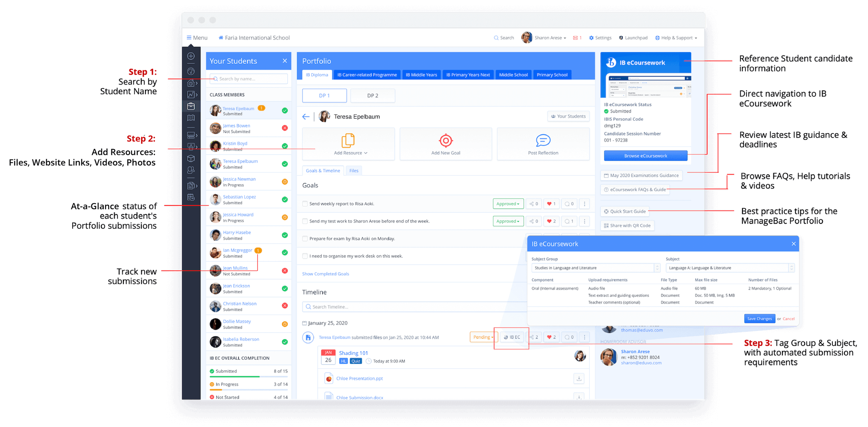Select the Goals & Timeline tab
Image resolution: width=868 pixels, height=427 pixels.
coord(323,171)
